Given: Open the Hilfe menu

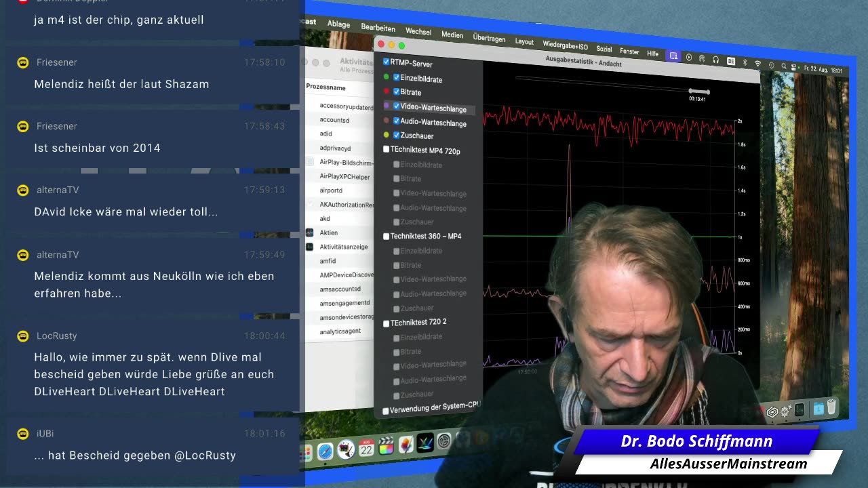Looking at the screenshot, I should tap(652, 54).
